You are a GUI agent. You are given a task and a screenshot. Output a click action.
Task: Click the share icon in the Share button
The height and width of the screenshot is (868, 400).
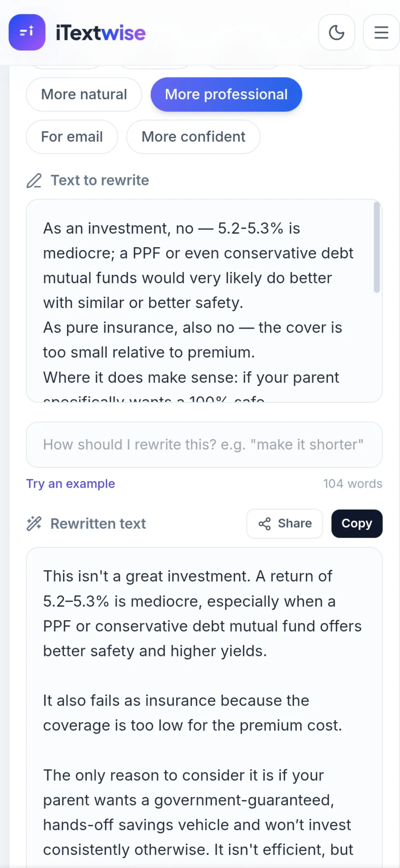pyautogui.click(x=264, y=524)
